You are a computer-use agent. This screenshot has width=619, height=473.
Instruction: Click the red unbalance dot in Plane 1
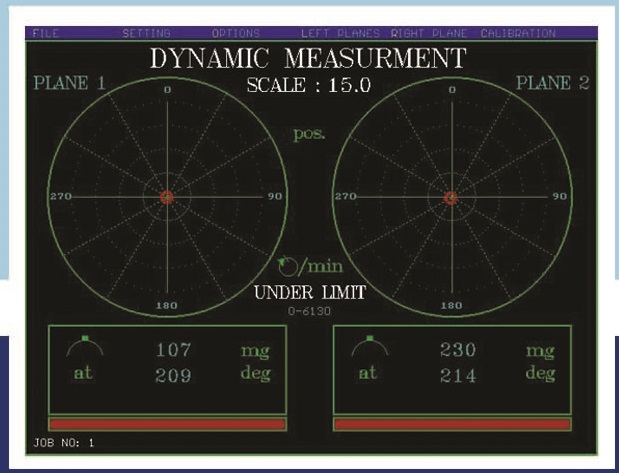[167, 198]
